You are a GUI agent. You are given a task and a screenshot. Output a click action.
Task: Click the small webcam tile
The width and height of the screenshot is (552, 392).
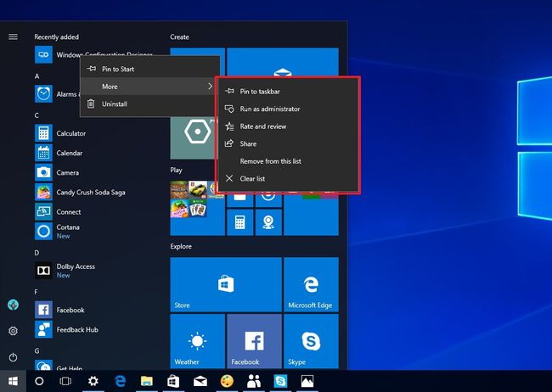(268, 222)
